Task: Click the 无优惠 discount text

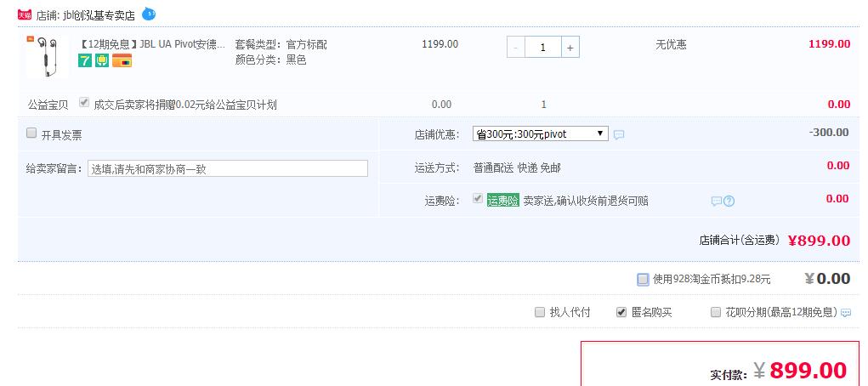Action: click(x=671, y=45)
